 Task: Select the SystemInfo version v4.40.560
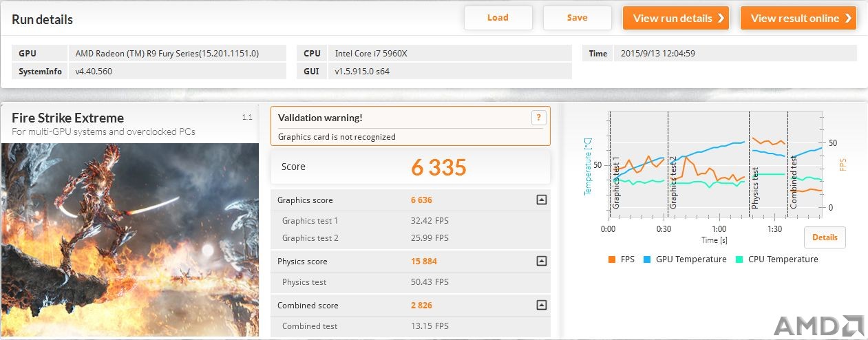point(94,71)
